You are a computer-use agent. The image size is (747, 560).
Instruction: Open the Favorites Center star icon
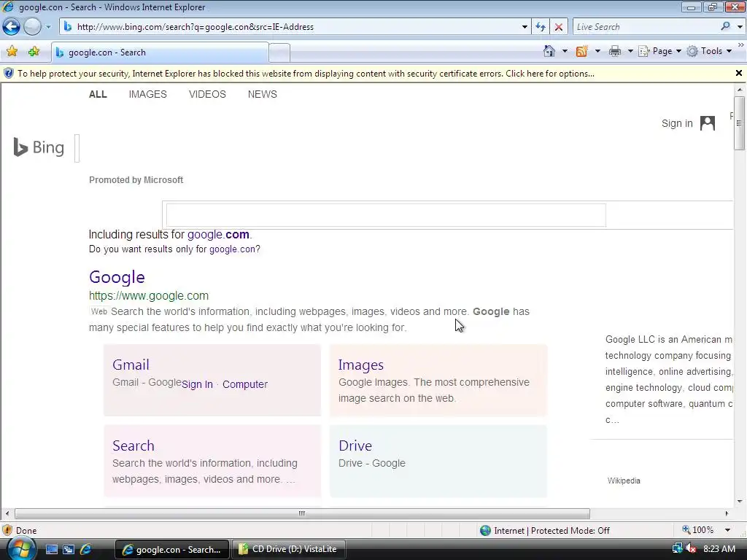pyautogui.click(x=12, y=52)
